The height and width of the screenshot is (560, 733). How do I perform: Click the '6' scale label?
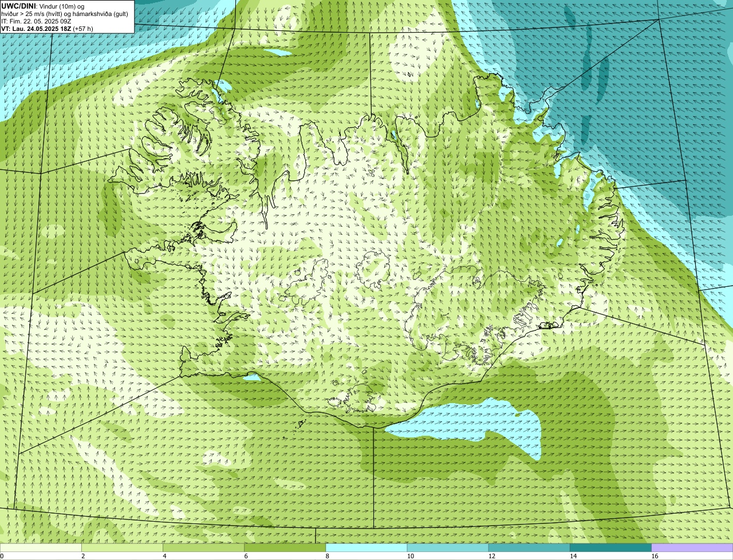(246, 556)
